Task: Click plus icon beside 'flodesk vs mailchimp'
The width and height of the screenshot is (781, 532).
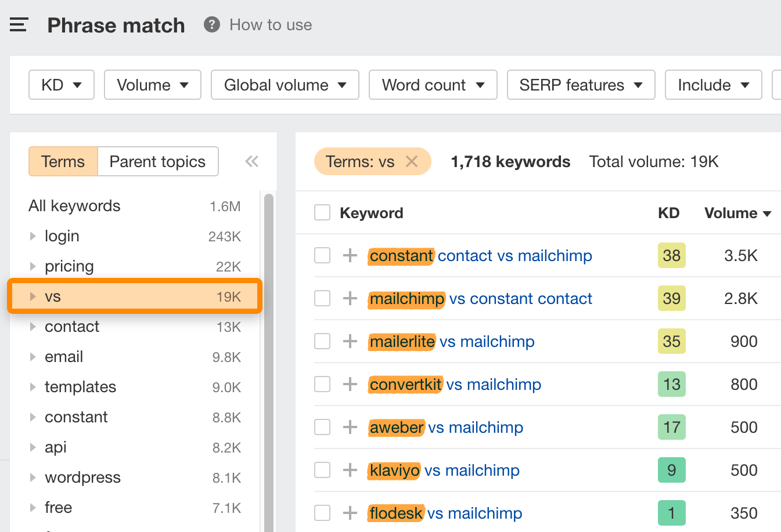Action: coord(350,513)
